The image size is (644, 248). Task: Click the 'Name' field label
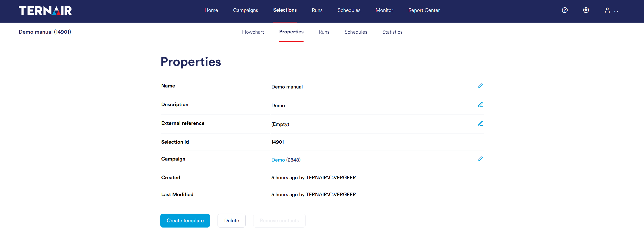[168, 86]
